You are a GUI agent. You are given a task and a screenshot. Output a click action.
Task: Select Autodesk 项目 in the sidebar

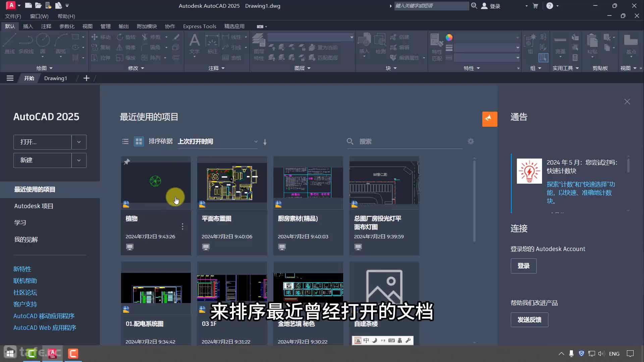[x=34, y=206]
